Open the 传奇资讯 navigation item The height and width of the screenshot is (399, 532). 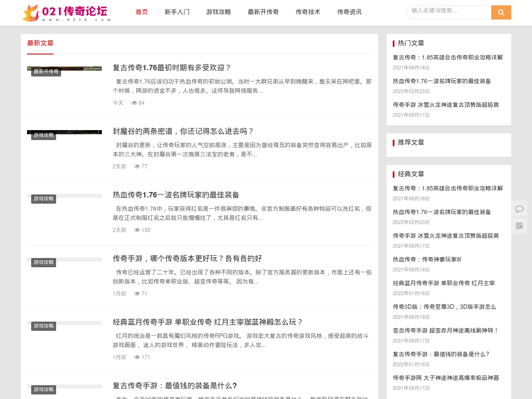[x=350, y=12]
